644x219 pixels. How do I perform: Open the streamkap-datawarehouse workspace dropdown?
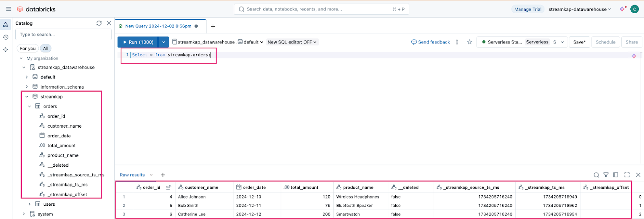580,9
